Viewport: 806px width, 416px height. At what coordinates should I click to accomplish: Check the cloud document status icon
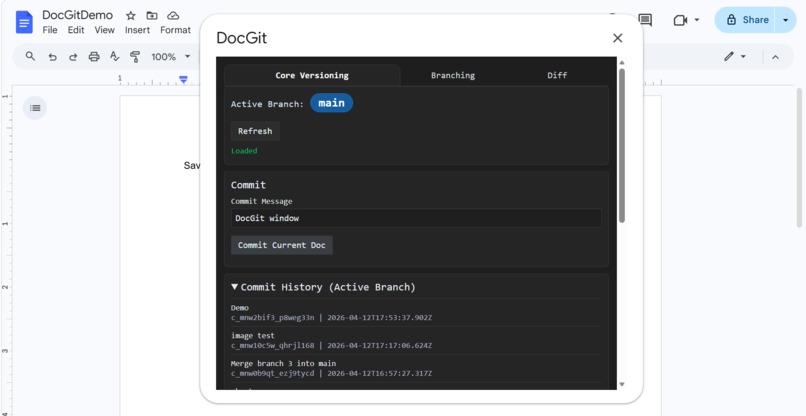click(173, 15)
